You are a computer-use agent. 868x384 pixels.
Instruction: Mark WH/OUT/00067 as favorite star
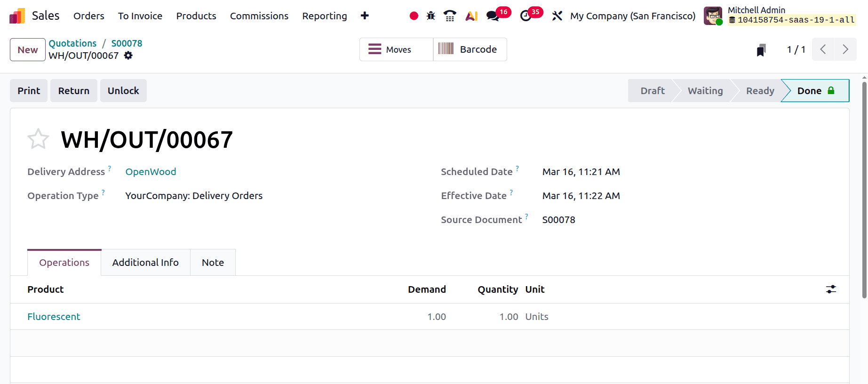(x=38, y=139)
